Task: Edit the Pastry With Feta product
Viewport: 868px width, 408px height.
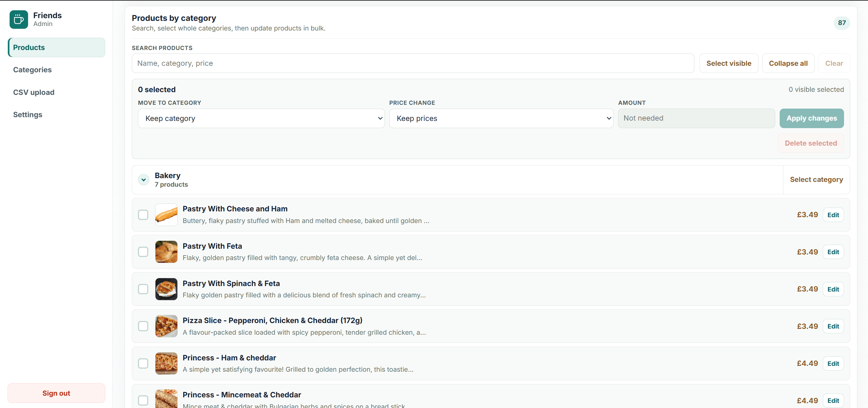Action: click(833, 252)
